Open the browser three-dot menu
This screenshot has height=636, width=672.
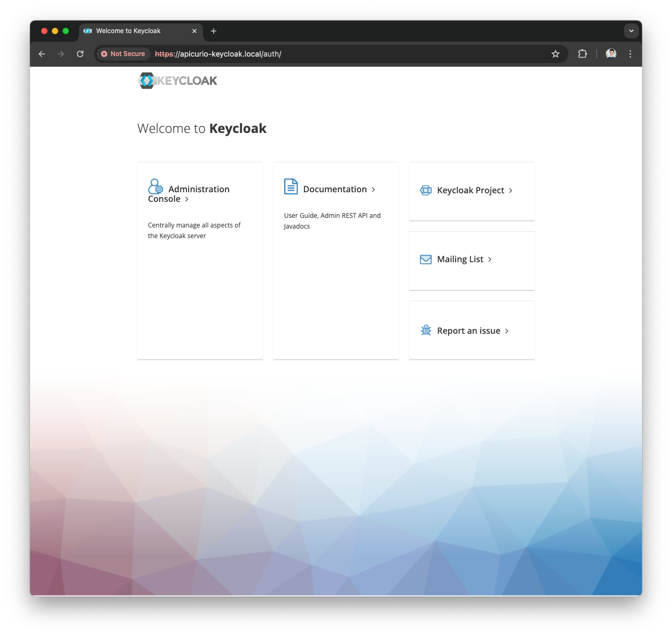(630, 54)
